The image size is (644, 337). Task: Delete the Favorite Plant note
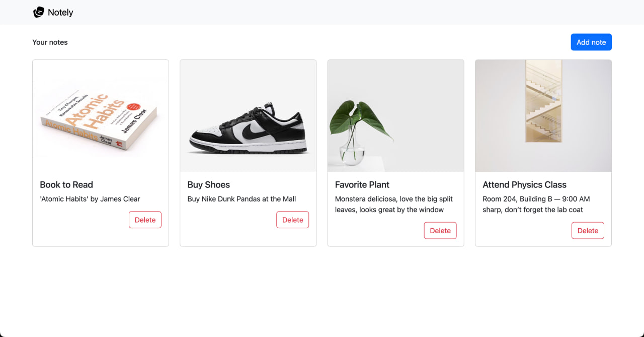(440, 231)
